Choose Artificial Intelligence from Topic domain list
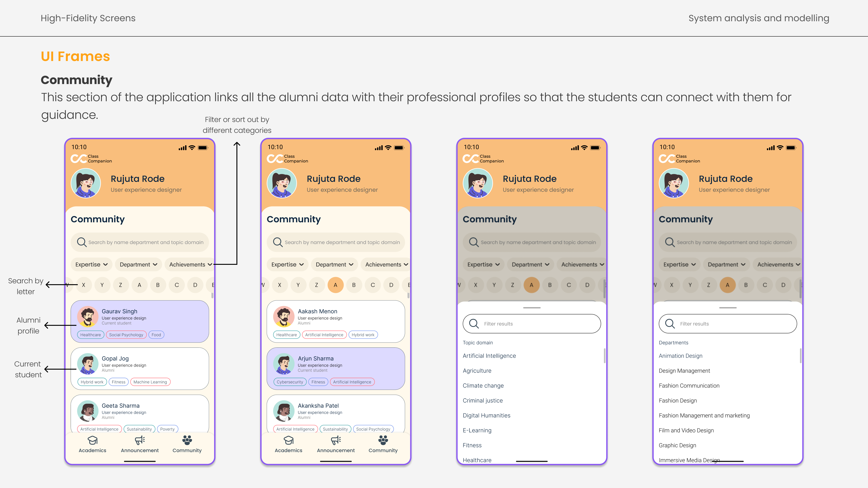 pyautogui.click(x=489, y=356)
